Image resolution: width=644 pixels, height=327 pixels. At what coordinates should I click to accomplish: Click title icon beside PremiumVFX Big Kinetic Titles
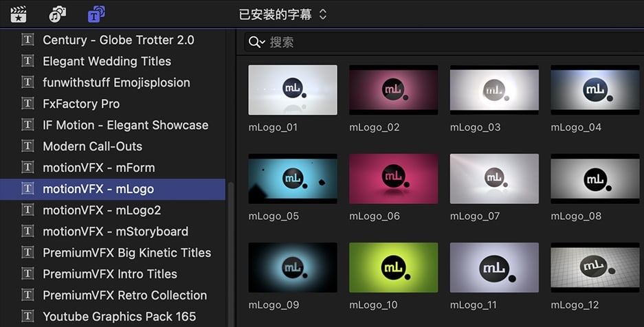(x=27, y=252)
